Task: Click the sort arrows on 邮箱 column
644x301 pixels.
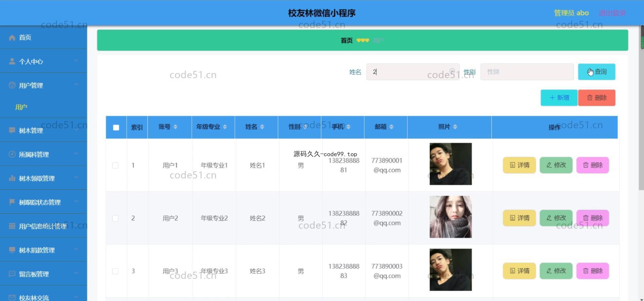Action: [x=391, y=127]
